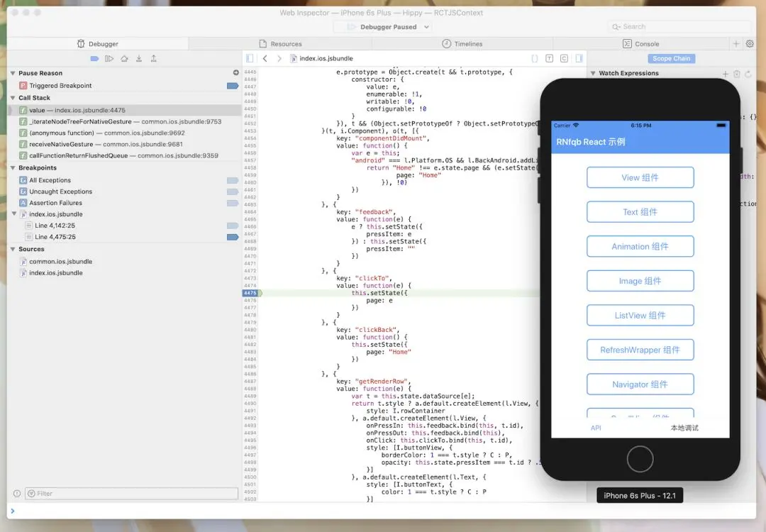Collapse the Pause Reason section
This screenshot has height=532, width=766.
pos(13,73)
